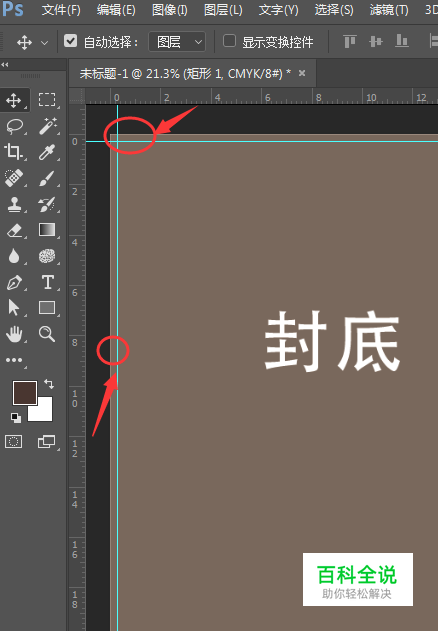
Task: Open the 文字(Y) menu
Action: (x=279, y=10)
